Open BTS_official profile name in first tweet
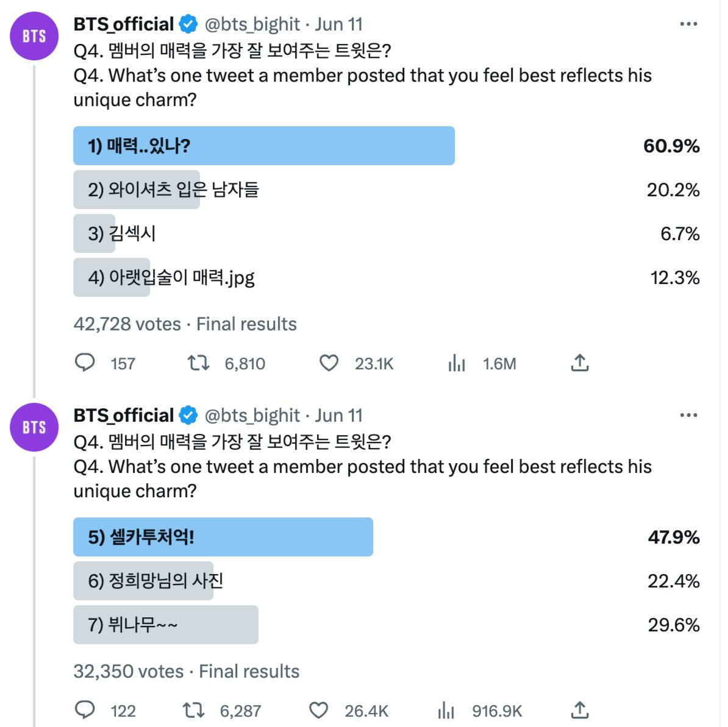Screen dimensions: 728x727 pos(124,24)
